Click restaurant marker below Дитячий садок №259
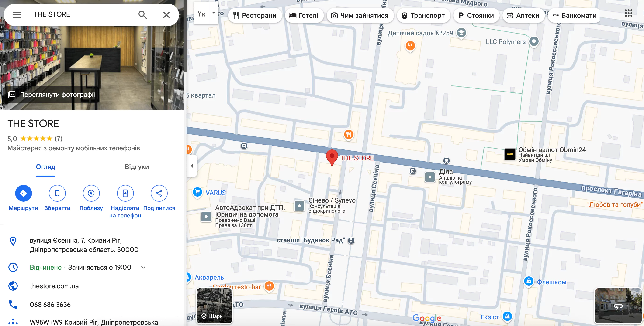 click(410, 46)
